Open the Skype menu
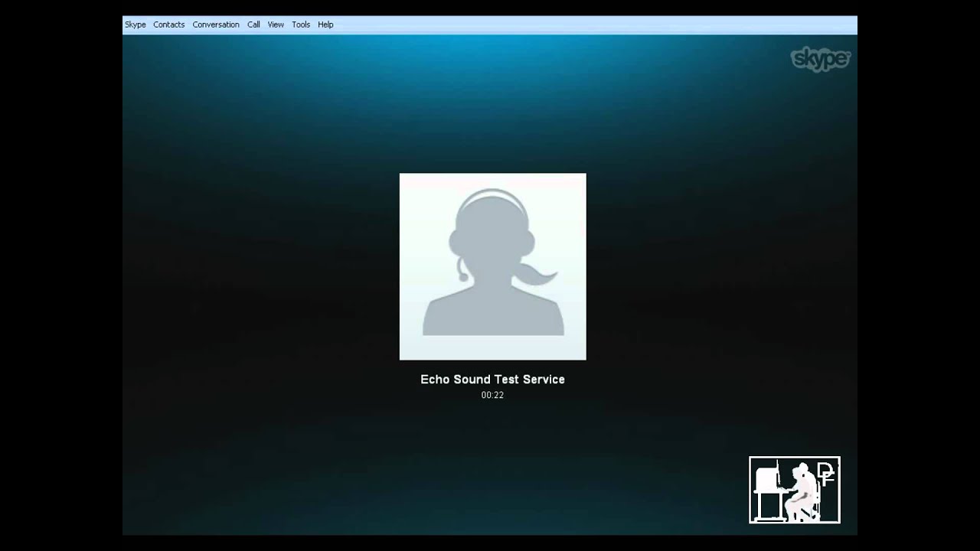 pos(136,24)
